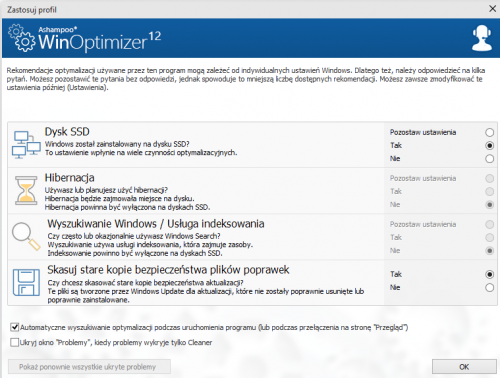The height and width of the screenshot is (378, 500).
Task: Click the 'Zastosuj profil' window title
Action: point(32,10)
